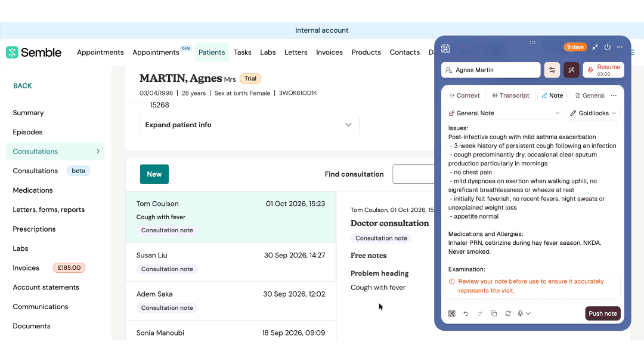Open Prescriptions in the sidebar
Screen dimensions: 644x363
point(34,229)
